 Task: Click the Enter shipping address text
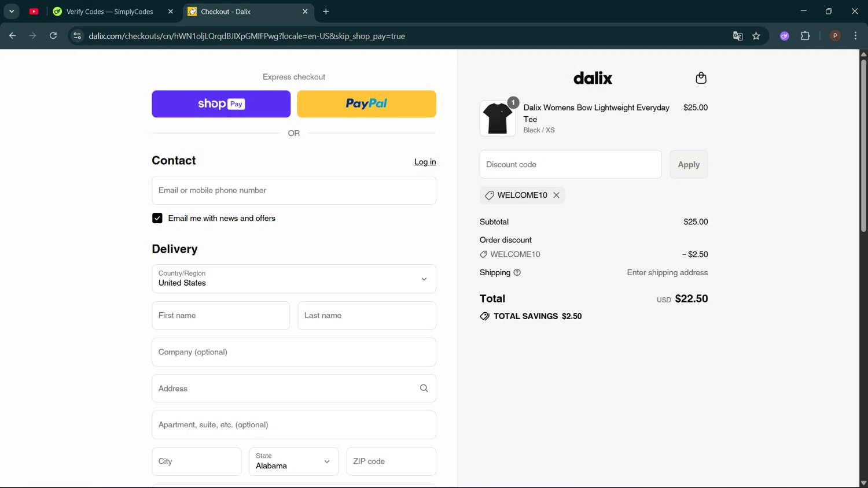point(667,272)
